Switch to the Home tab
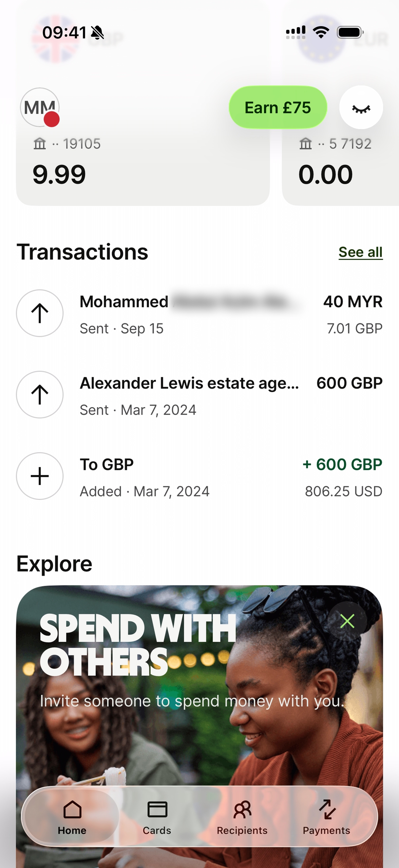This screenshot has width=399, height=868. click(x=72, y=816)
